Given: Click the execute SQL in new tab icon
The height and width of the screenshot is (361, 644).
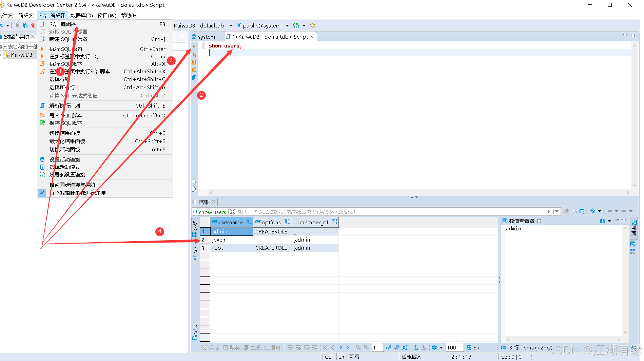Looking at the screenshot, I should pyautogui.click(x=194, y=54).
